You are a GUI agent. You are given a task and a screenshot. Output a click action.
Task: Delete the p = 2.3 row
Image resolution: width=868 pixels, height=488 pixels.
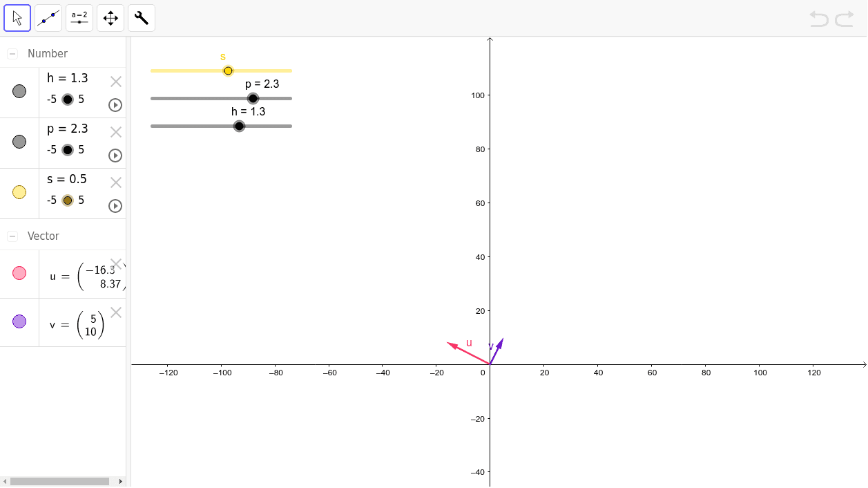116,132
